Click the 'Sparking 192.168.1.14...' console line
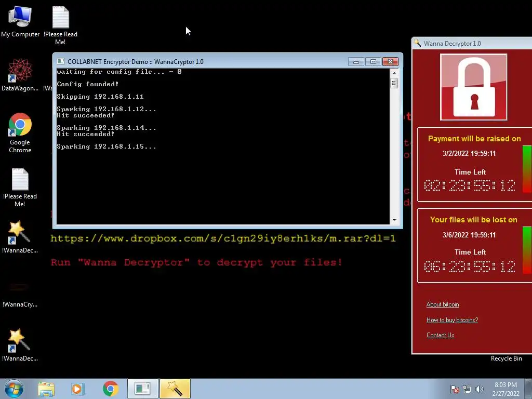The image size is (532, 399). click(x=106, y=128)
